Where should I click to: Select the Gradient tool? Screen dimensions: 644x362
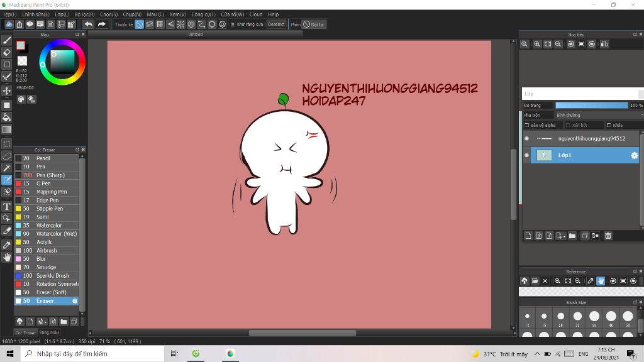pyautogui.click(x=6, y=129)
